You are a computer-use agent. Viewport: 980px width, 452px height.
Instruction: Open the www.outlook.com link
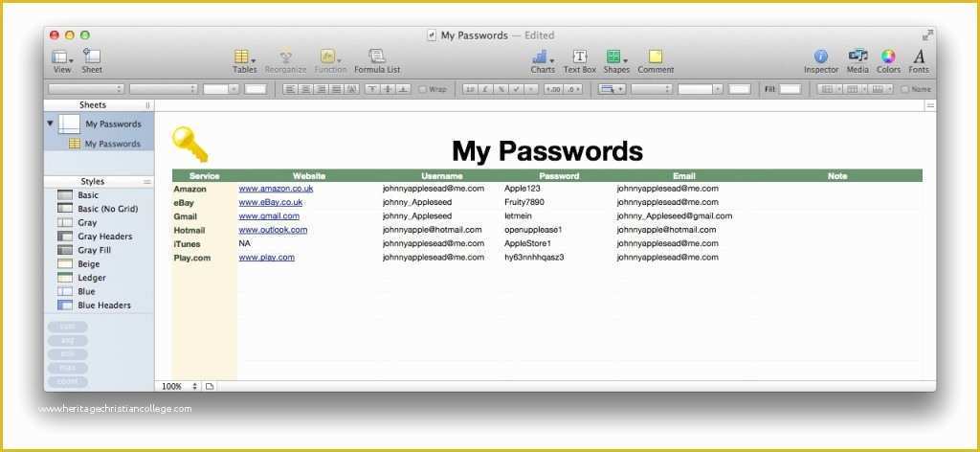point(273,230)
